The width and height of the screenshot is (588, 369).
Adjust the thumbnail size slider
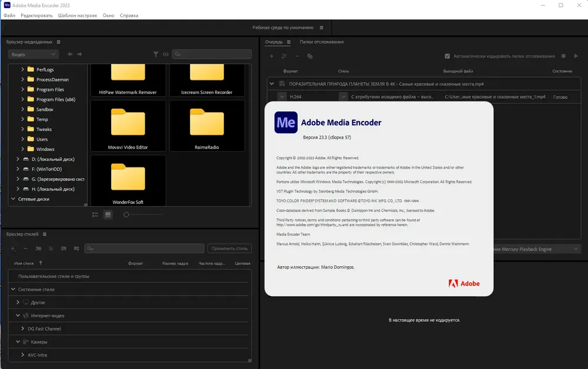tap(126, 214)
